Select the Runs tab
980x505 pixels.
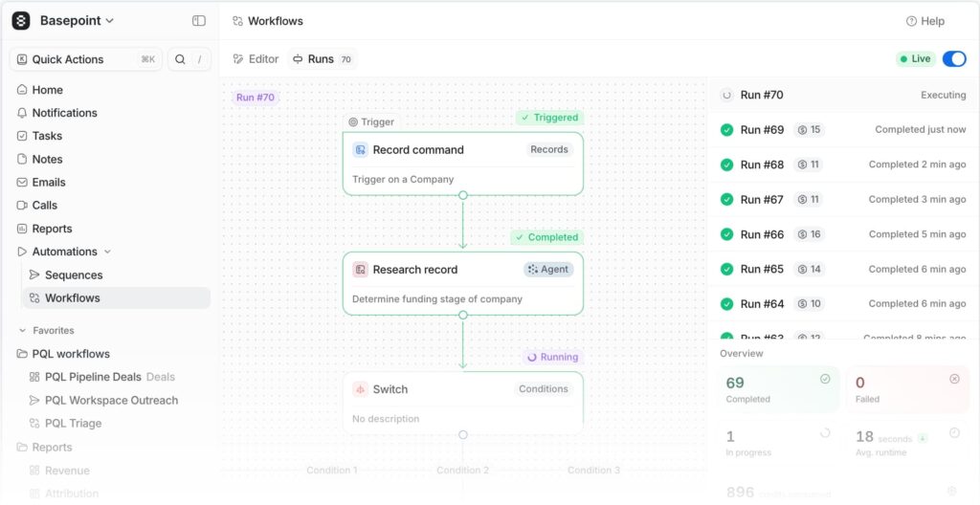coord(321,59)
